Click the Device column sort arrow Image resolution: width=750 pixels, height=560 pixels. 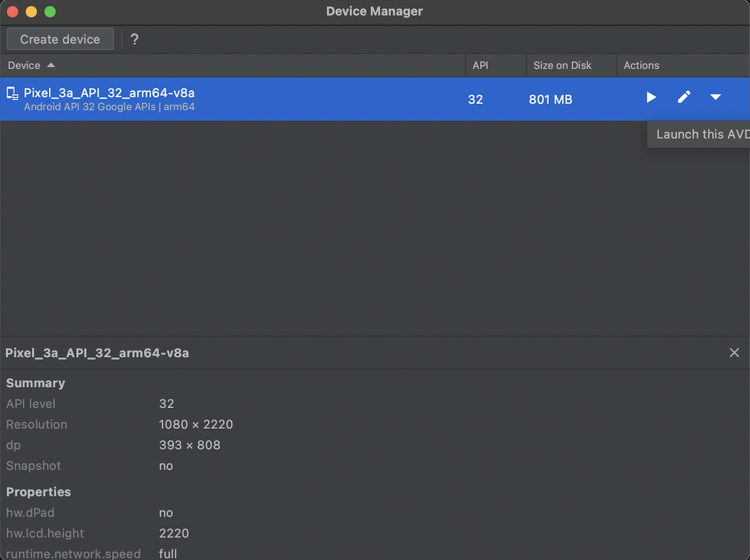coord(51,66)
